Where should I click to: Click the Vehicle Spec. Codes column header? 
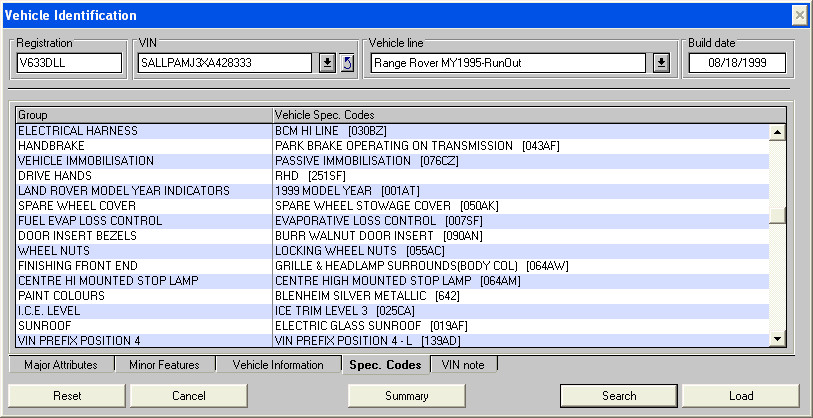coord(529,115)
